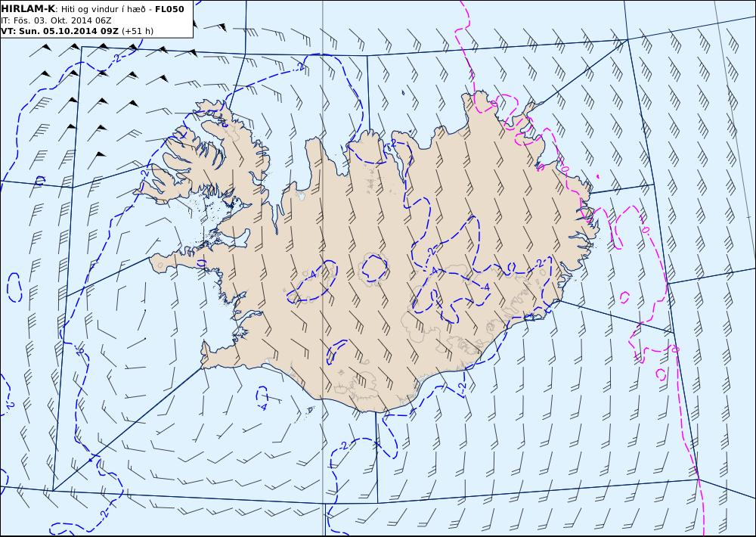Click the 'IT: Fös. 03. Okt. 2014 06Z' line

click(x=56, y=20)
